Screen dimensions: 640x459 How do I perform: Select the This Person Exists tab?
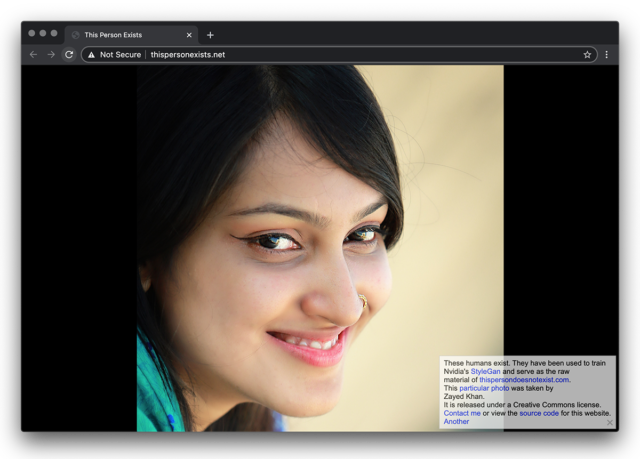(131, 35)
